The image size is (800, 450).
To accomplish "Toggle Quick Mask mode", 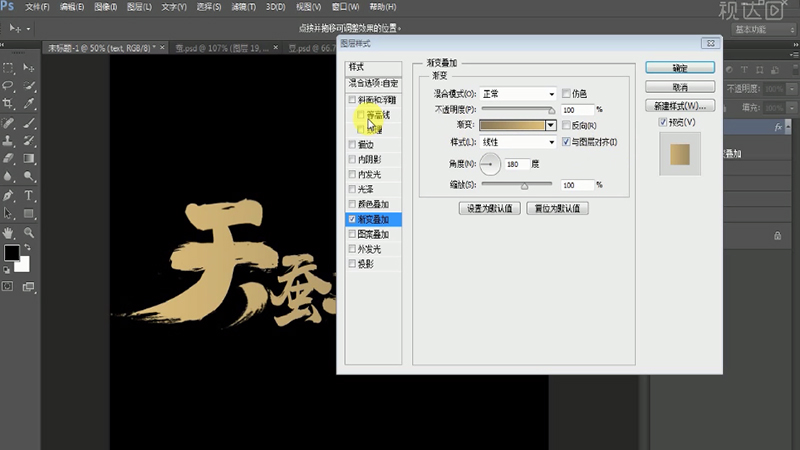I will click(8, 286).
